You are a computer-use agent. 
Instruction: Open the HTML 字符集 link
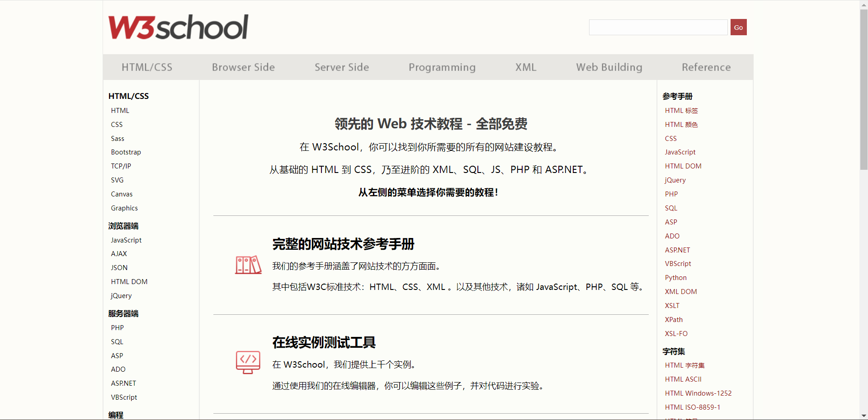tap(684, 365)
